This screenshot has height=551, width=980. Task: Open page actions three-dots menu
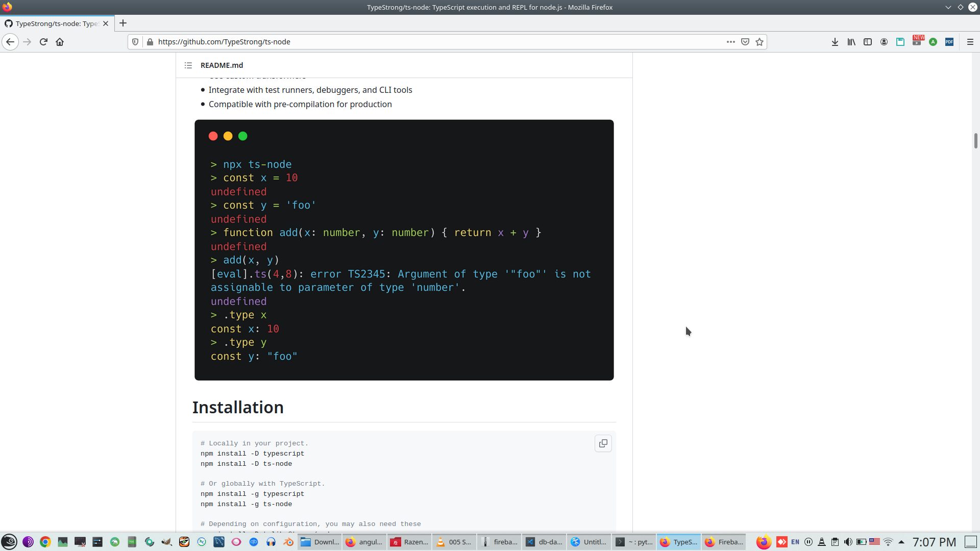[731, 42]
